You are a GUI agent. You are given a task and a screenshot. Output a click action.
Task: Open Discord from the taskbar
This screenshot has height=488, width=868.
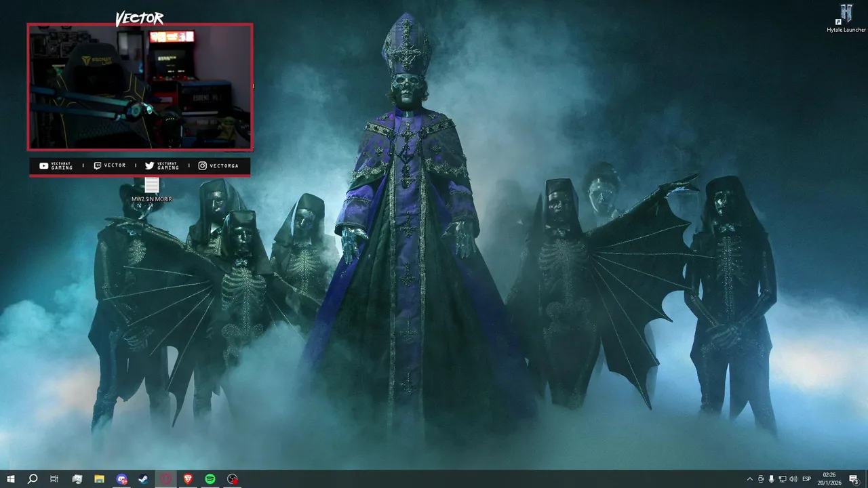(121, 479)
